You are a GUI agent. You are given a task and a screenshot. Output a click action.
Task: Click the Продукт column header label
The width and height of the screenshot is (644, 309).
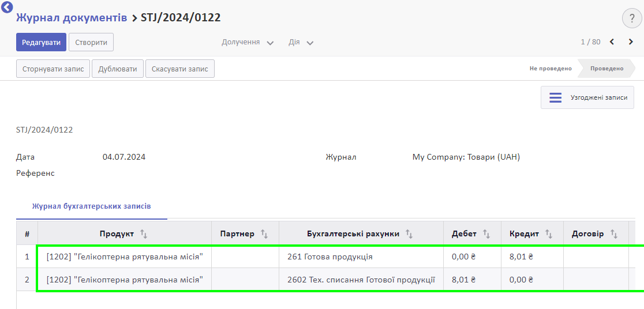[x=117, y=234]
